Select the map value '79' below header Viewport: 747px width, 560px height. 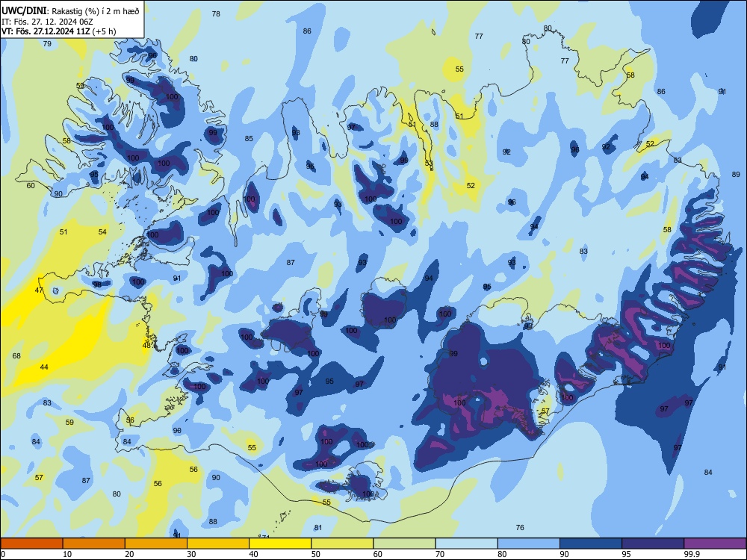47,44
